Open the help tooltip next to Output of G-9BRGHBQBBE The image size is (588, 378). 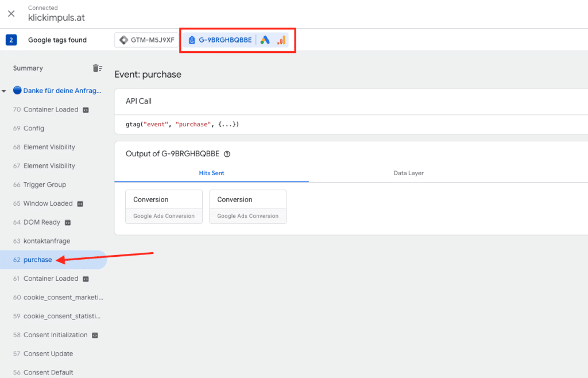(x=227, y=153)
